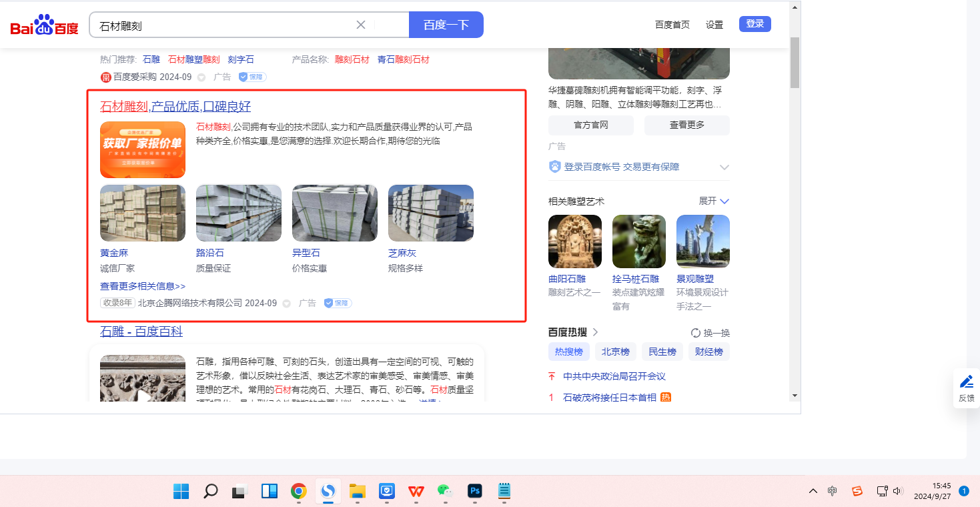
Task: Click the 登录 login button
Action: click(x=755, y=24)
